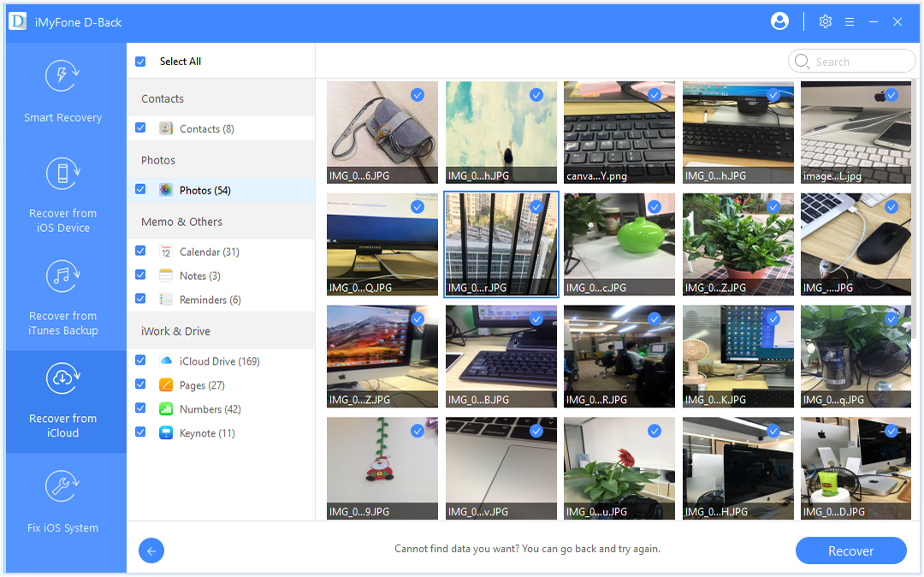The image size is (924, 577).
Task: Open the image...L.jpg thumbnail
Action: click(x=856, y=132)
